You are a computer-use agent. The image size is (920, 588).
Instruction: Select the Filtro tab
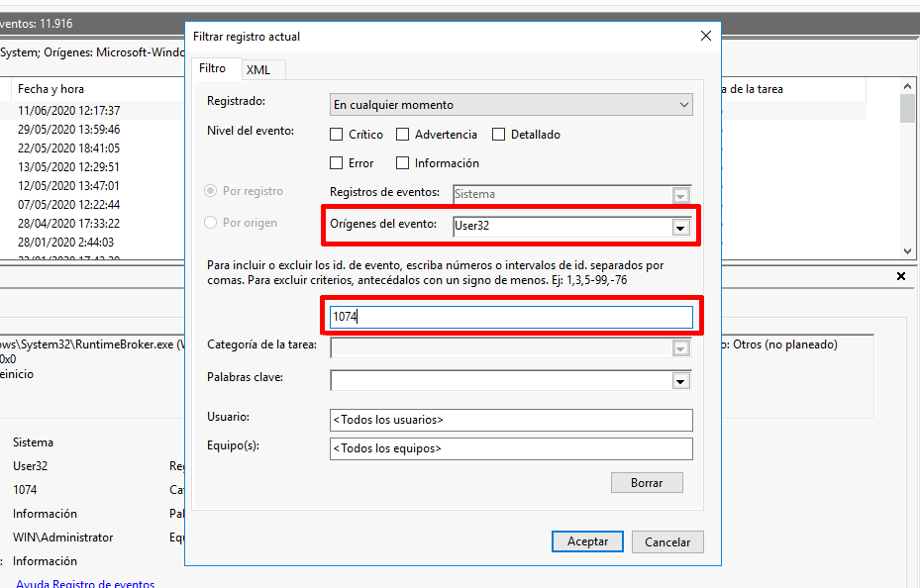point(215,70)
